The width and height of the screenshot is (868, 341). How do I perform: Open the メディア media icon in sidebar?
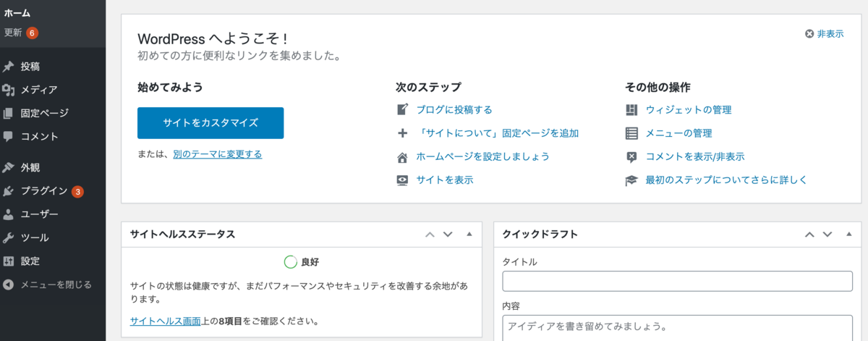tap(9, 90)
